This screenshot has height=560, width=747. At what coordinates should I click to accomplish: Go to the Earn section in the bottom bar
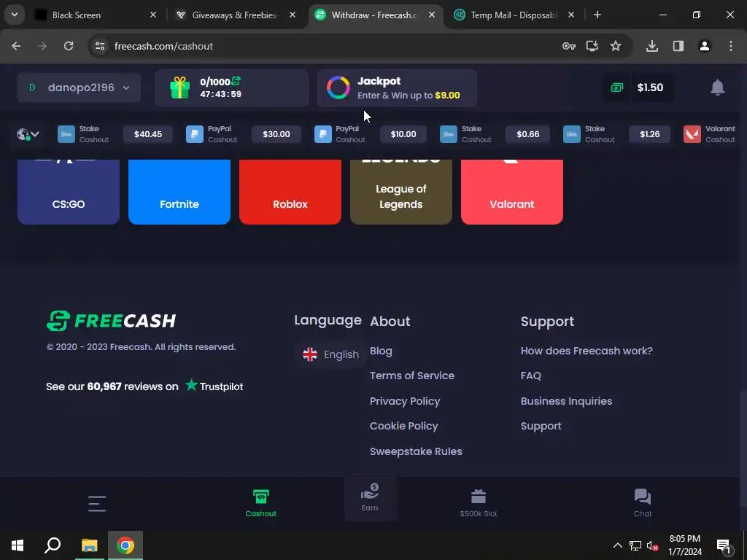point(370,497)
